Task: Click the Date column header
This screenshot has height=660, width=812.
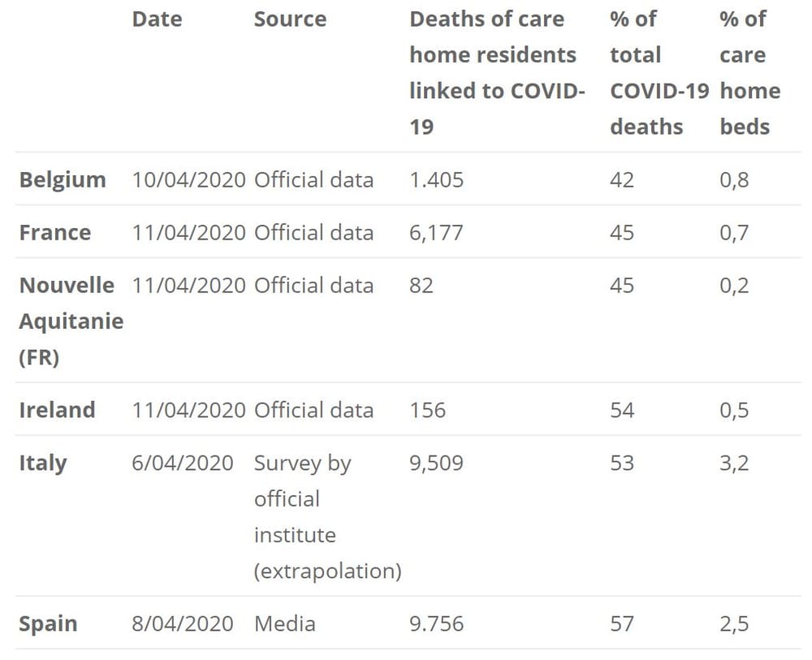Action: pyautogui.click(x=157, y=19)
